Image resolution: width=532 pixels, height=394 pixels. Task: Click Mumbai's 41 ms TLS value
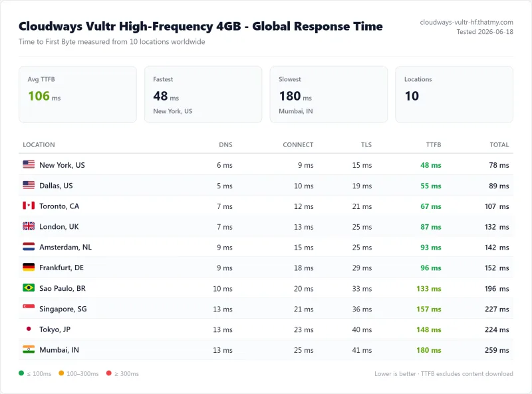(x=362, y=350)
